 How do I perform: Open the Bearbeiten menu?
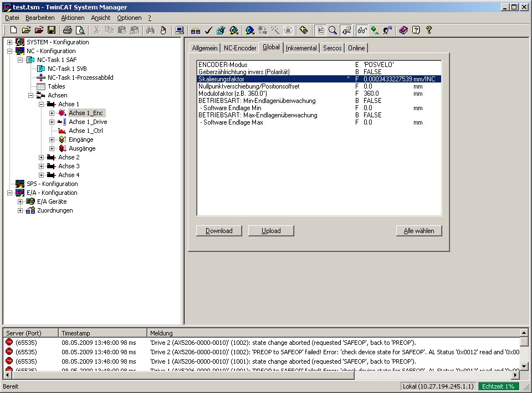point(40,18)
